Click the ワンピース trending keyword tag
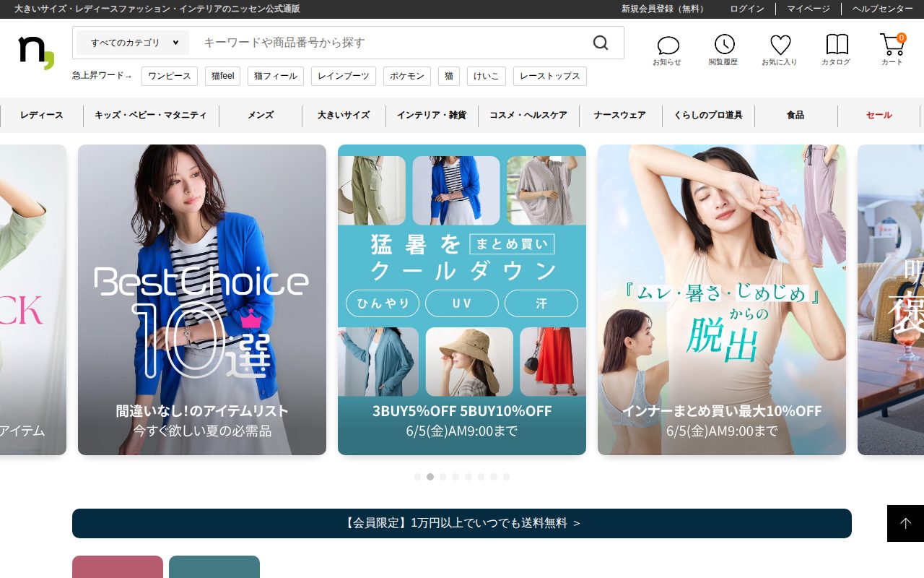The image size is (924, 578). [170, 76]
